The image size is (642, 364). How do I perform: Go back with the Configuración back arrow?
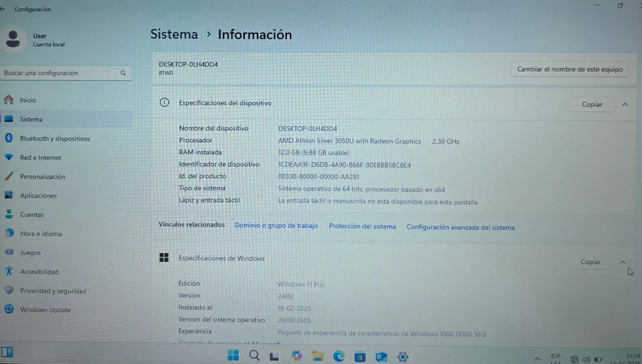click(x=3, y=9)
